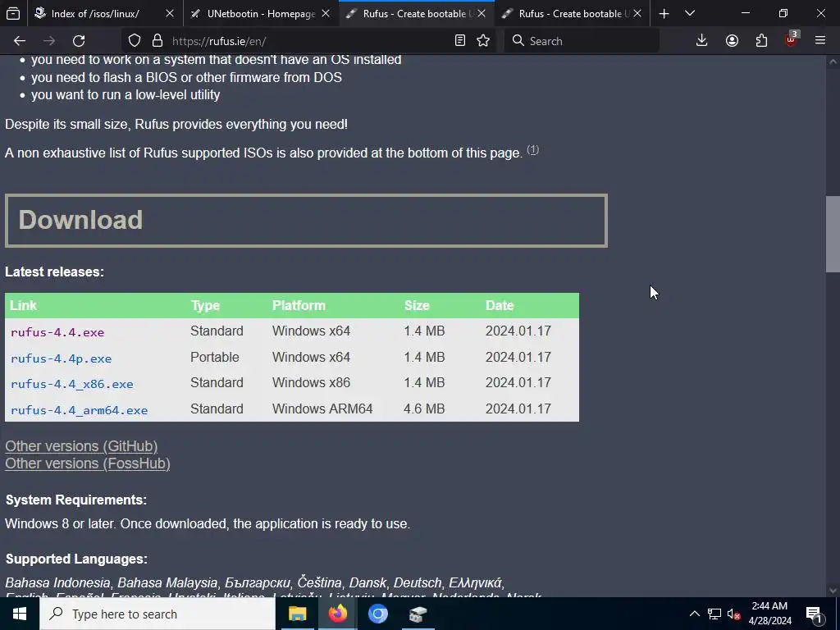This screenshot has height=630, width=840.
Task: Close the active Rufus tab
Action: point(482,13)
